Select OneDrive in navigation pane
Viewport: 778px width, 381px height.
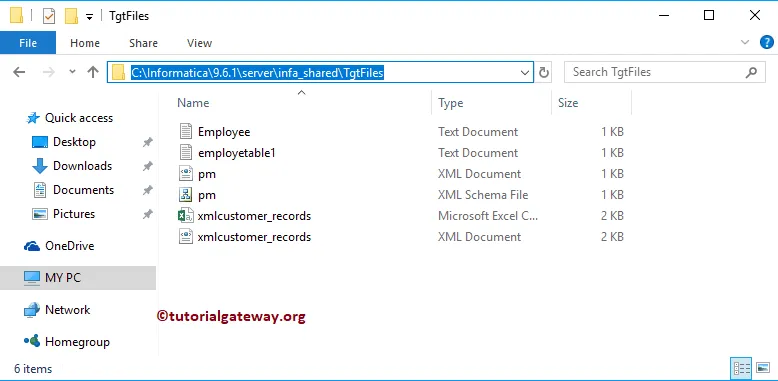[x=69, y=246]
